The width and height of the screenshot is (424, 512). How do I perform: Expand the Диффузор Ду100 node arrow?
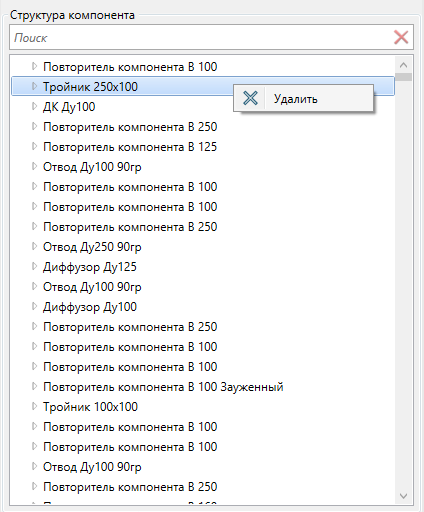point(34,306)
